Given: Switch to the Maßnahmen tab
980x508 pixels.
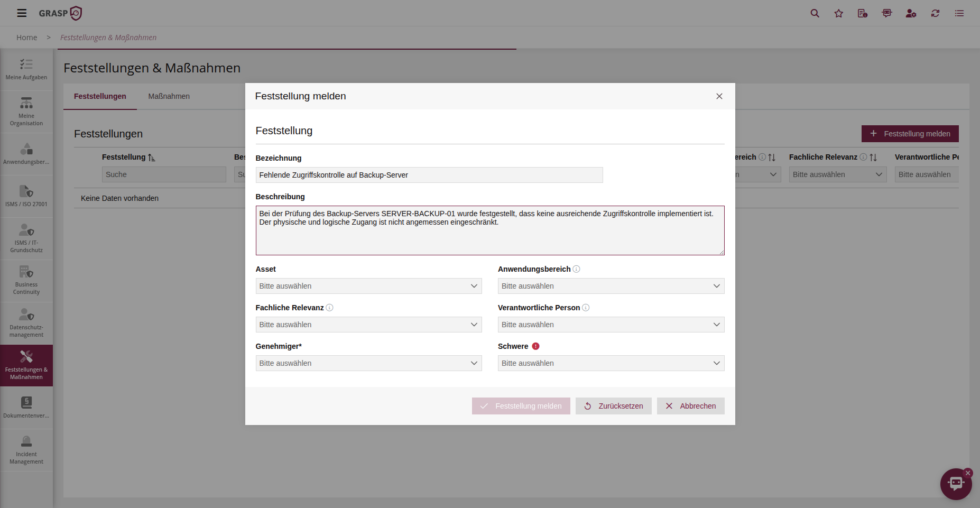Looking at the screenshot, I should (x=169, y=96).
